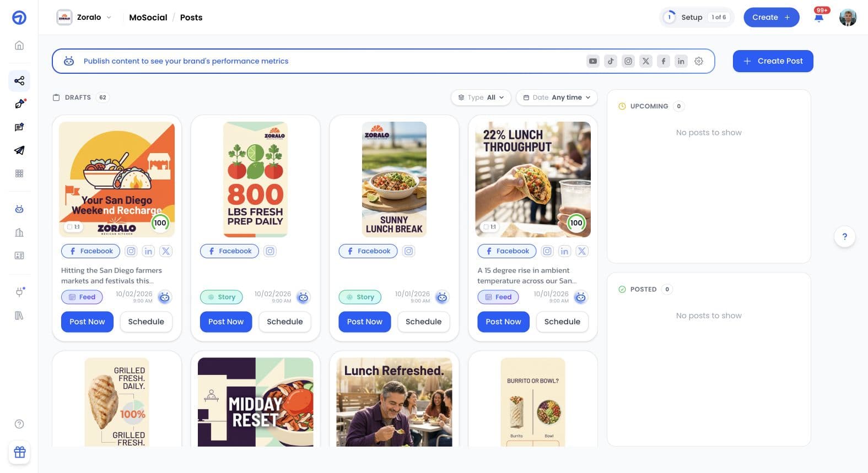Open the settings gear in metrics bar
The width and height of the screenshot is (868, 473).
click(699, 61)
